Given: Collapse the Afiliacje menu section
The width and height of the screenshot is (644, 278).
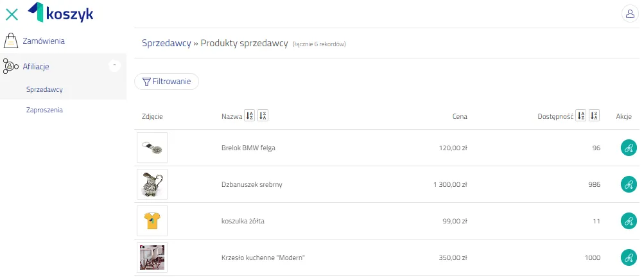Looking at the screenshot, I should [114, 65].
